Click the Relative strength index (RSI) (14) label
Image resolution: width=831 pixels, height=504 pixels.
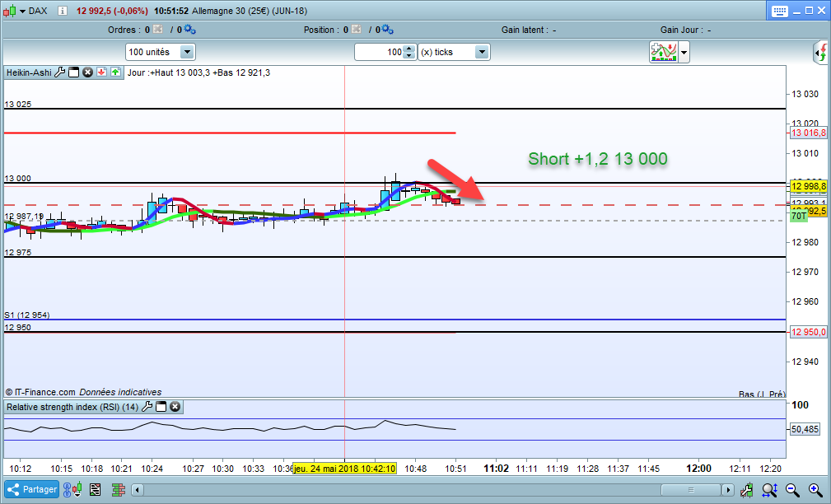click(x=72, y=407)
